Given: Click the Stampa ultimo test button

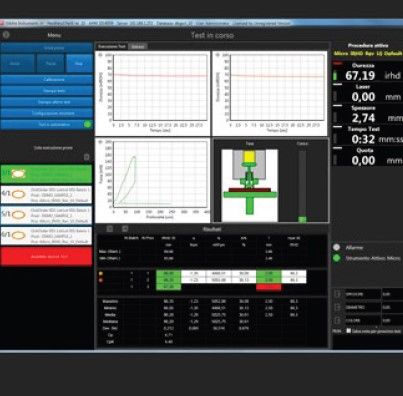Looking at the screenshot, I should coord(47,102).
